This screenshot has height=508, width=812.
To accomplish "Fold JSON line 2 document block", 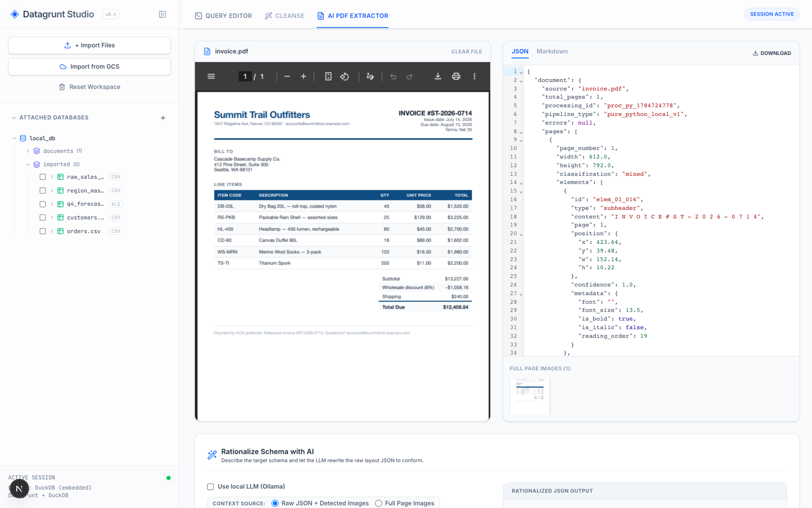I will click(x=521, y=81).
